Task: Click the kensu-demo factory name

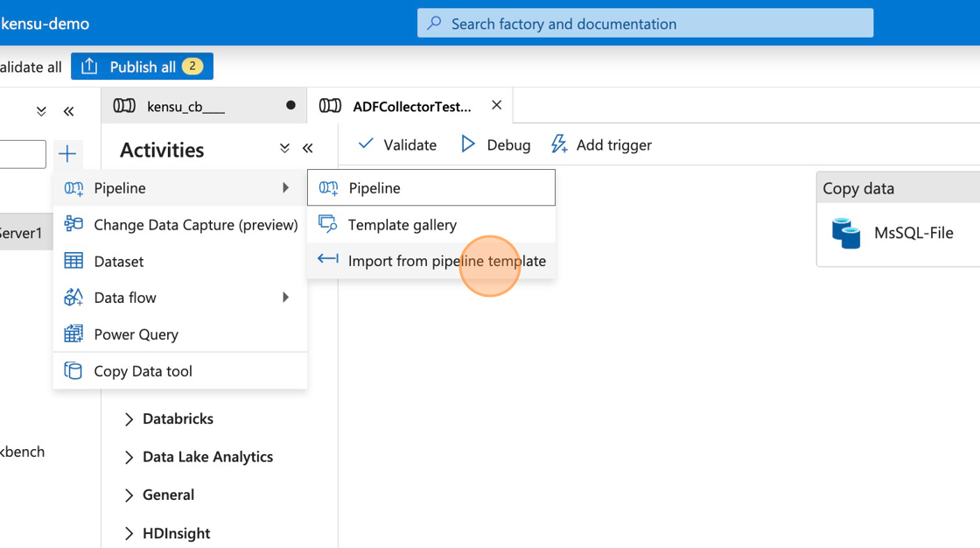Action: (x=45, y=24)
